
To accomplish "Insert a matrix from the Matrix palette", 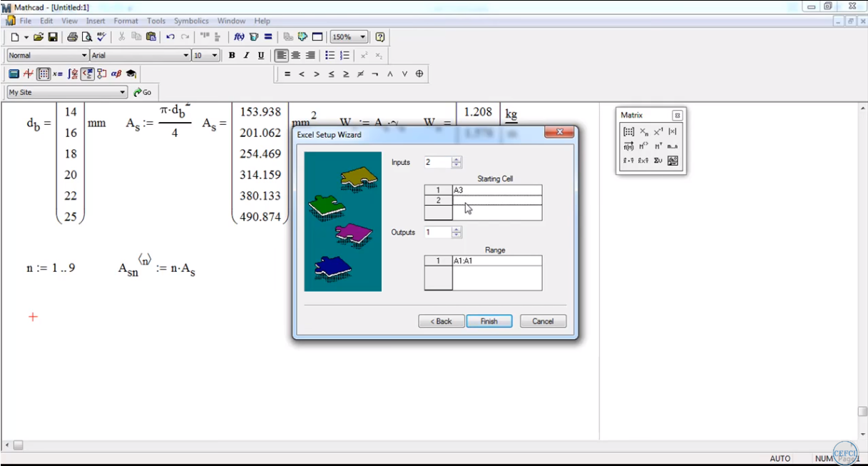I will coord(628,132).
